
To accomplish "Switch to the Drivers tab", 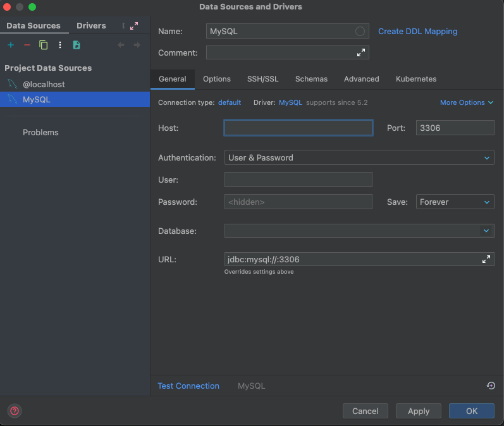I will (91, 26).
